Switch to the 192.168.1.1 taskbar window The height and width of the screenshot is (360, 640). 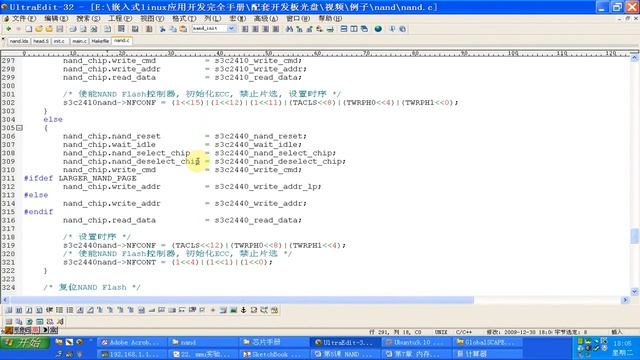point(132,354)
